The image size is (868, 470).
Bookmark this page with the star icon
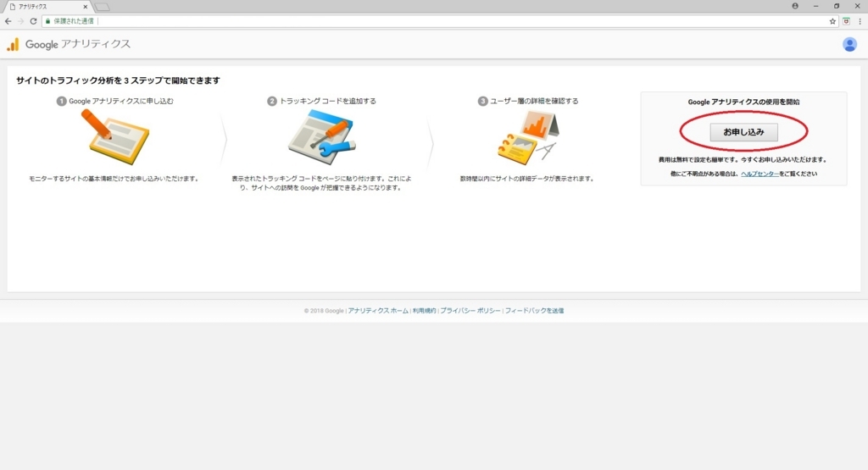tap(832, 21)
